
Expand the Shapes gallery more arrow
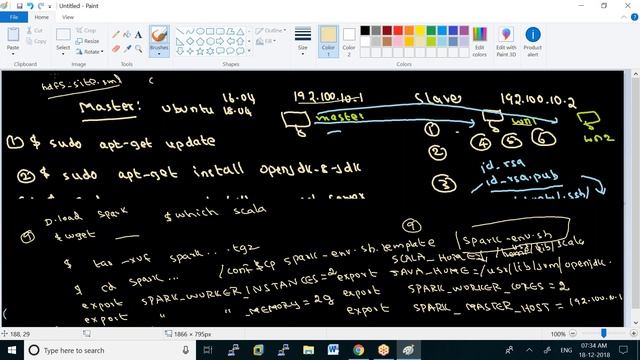249,51
